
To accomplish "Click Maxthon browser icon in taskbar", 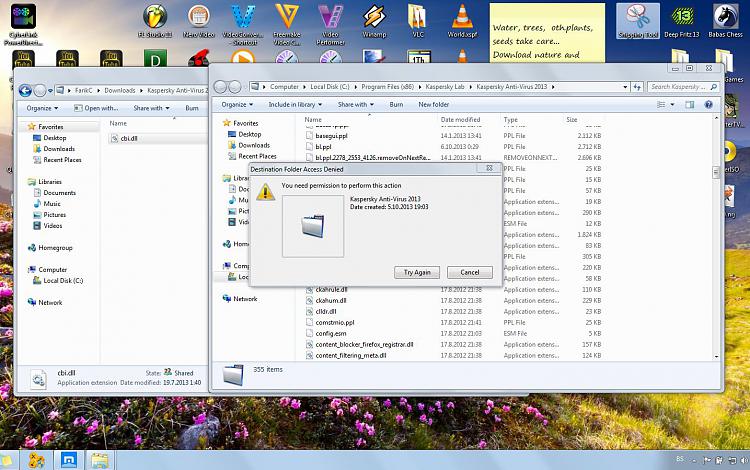I will [68, 460].
